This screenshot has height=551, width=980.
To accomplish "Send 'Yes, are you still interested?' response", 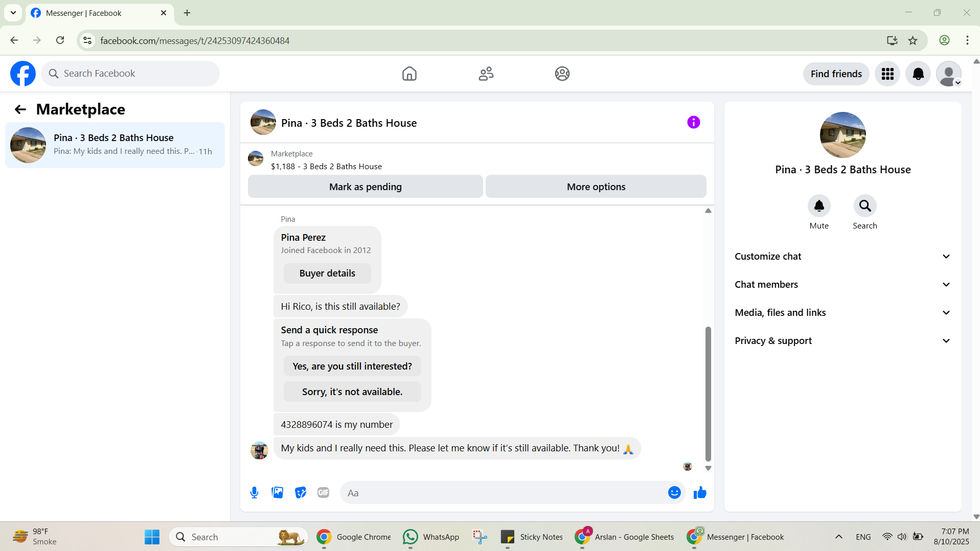I will [352, 366].
